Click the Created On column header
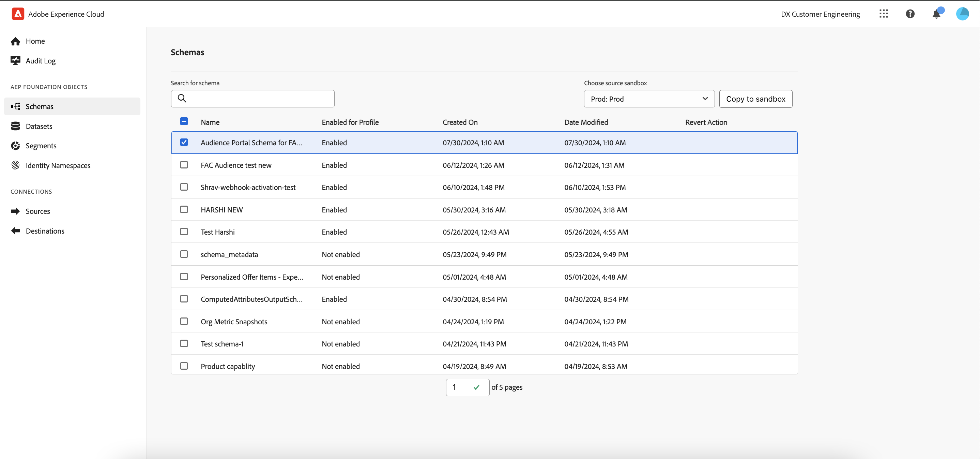Viewport: 980px width, 459px height. pyautogui.click(x=460, y=122)
